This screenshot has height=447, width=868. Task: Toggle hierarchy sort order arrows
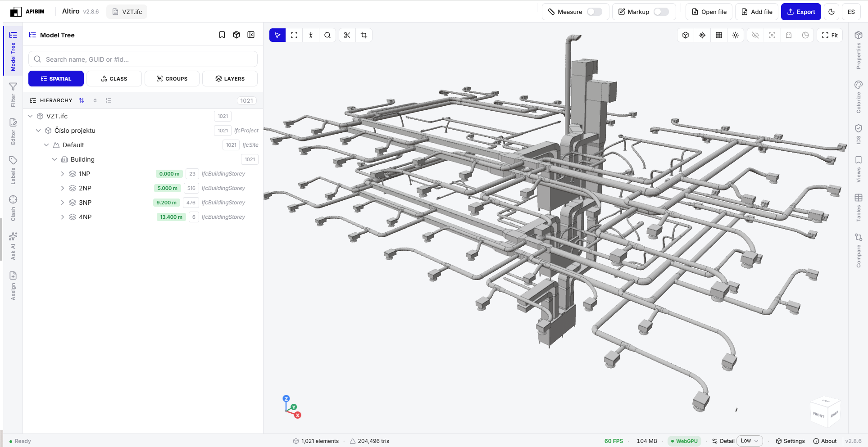tap(82, 100)
